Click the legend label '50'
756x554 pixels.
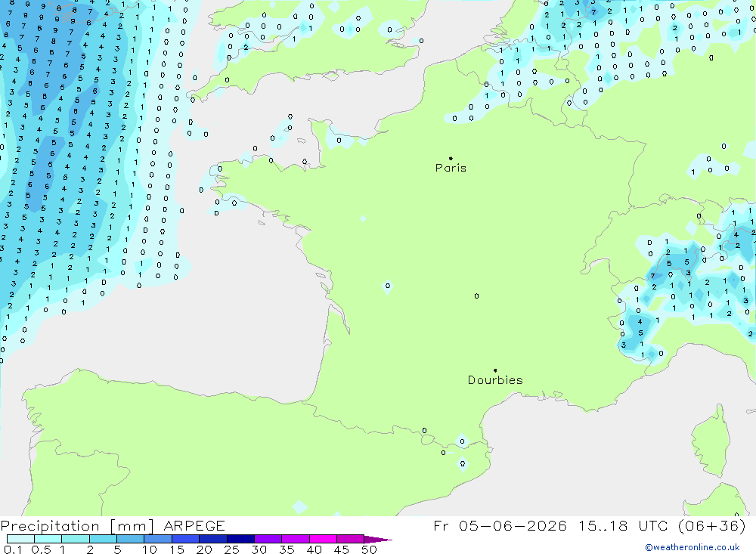tap(369, 549)
